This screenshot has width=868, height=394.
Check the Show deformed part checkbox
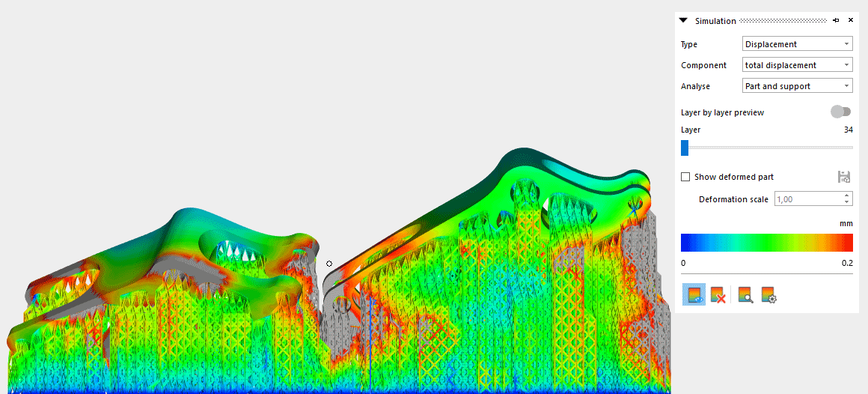[x=685, y=178]
